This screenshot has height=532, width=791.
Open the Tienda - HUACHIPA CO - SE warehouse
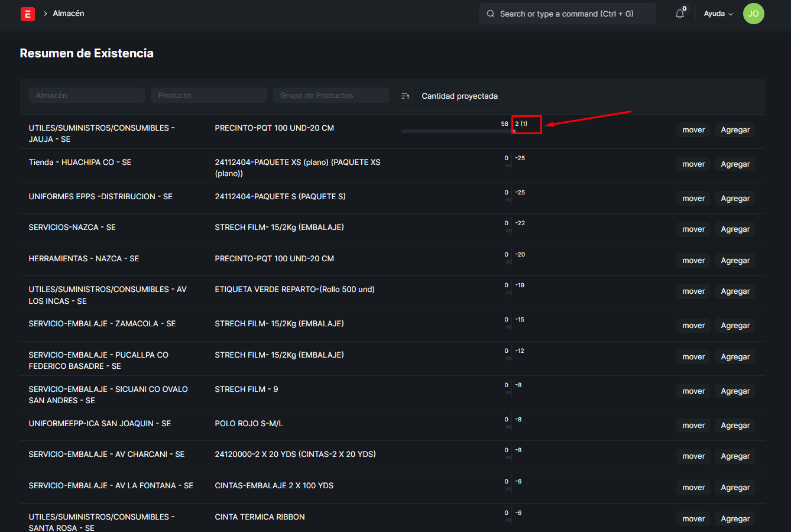[80, 162]
